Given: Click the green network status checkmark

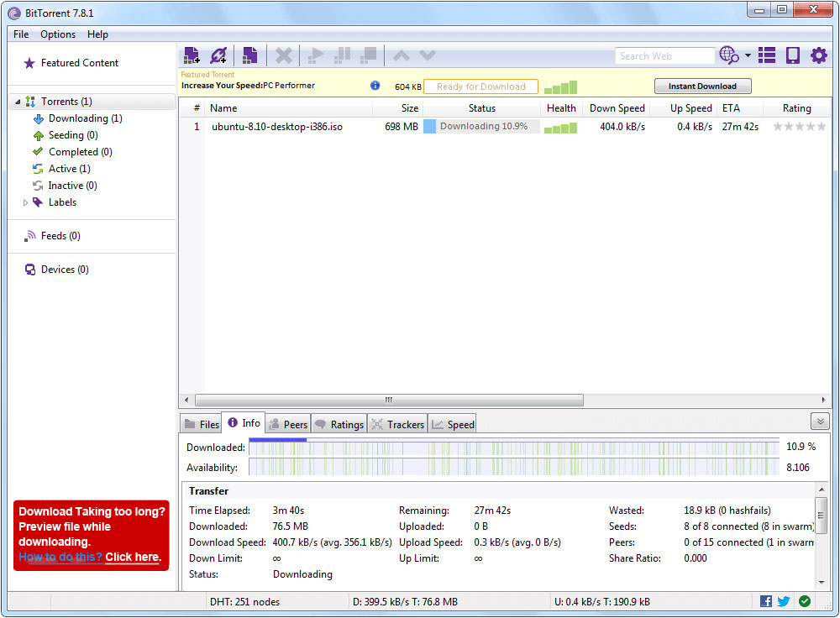Looking at the screenshot, I should [x=805, y=601].
